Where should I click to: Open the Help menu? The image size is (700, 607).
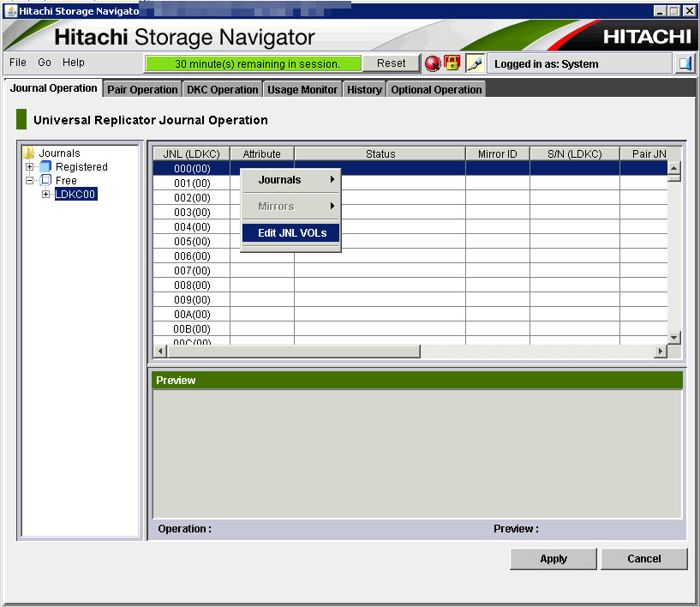(73, 63)
